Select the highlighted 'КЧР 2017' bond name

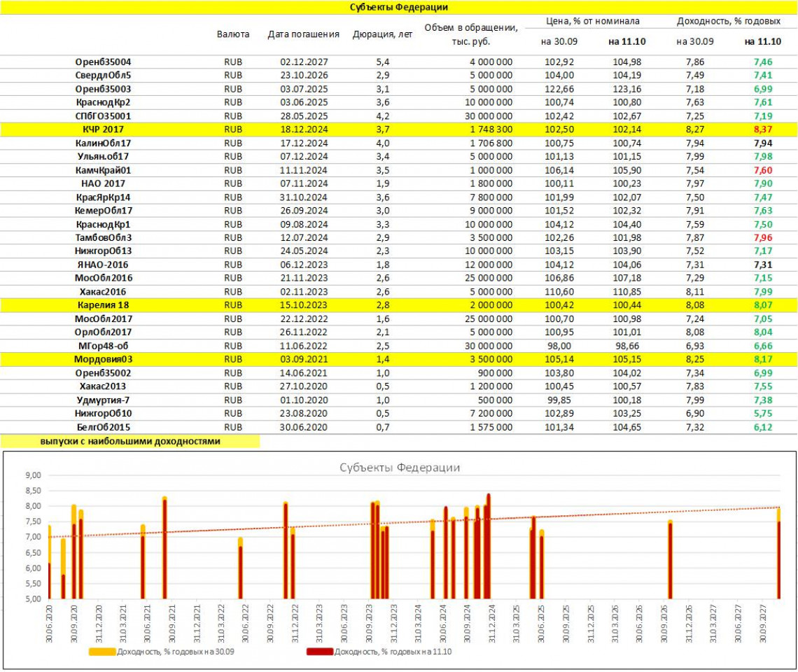tap(103, 129)
